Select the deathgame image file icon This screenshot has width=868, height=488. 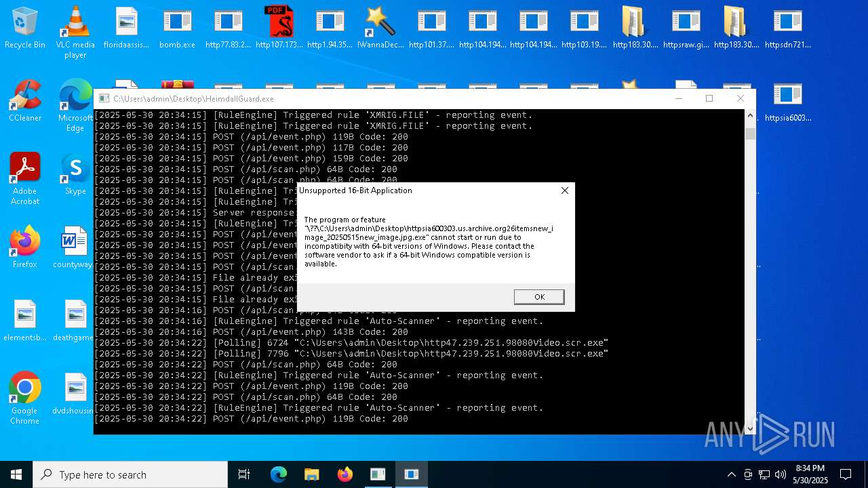tap(73, 321)
